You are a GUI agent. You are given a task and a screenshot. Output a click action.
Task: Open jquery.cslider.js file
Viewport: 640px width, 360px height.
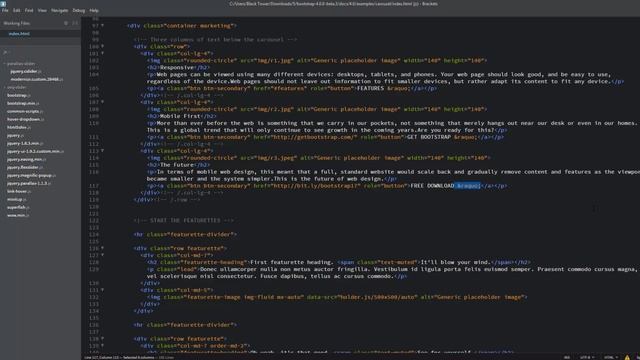tap(26, 71)
